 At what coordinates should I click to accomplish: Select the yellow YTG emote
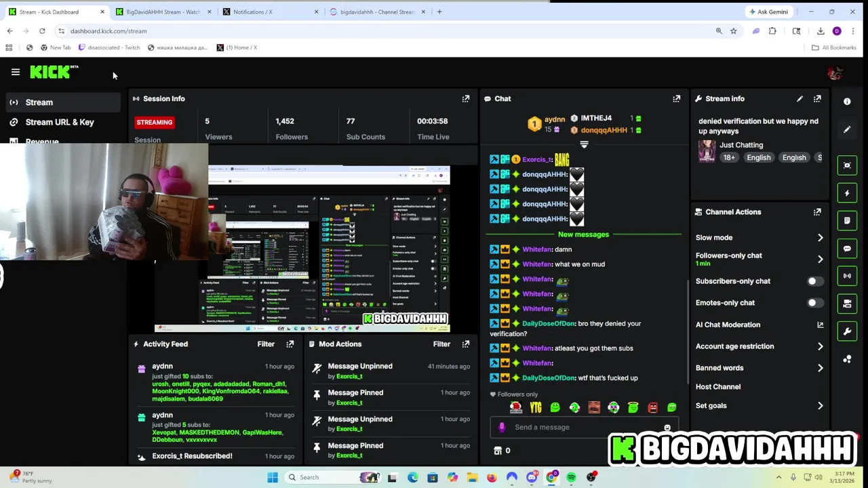[x=536, y=407]
